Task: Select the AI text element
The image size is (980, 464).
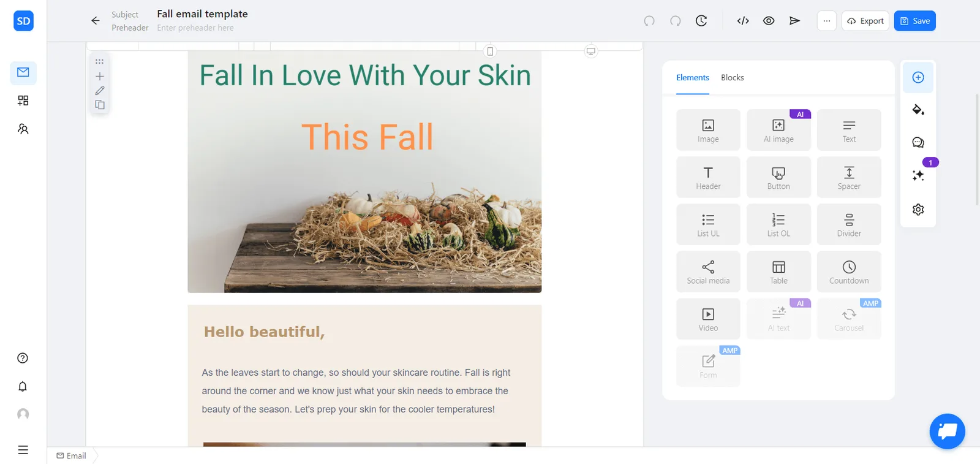Action: [778, 319]
